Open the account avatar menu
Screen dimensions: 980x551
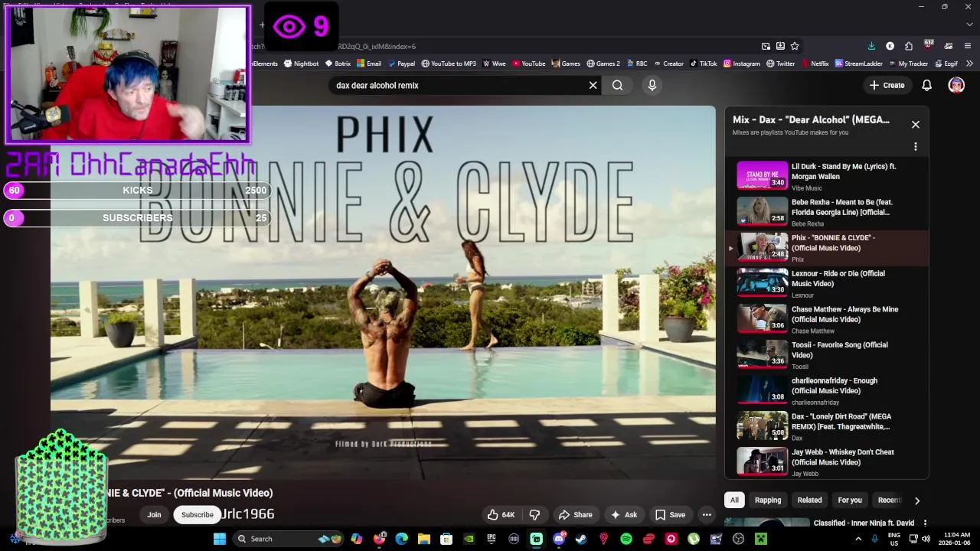click(x=956, y=85)
